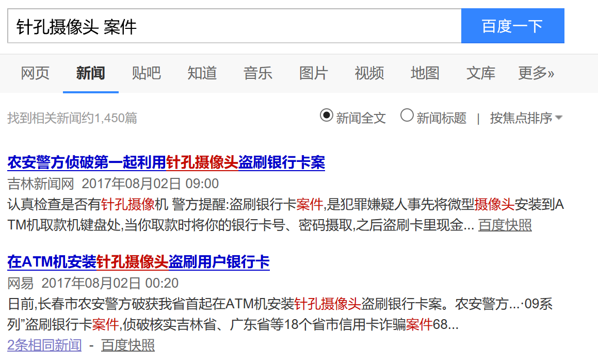
Task: Switch to the 图片 tab
Action: click(x=314, y=73)
